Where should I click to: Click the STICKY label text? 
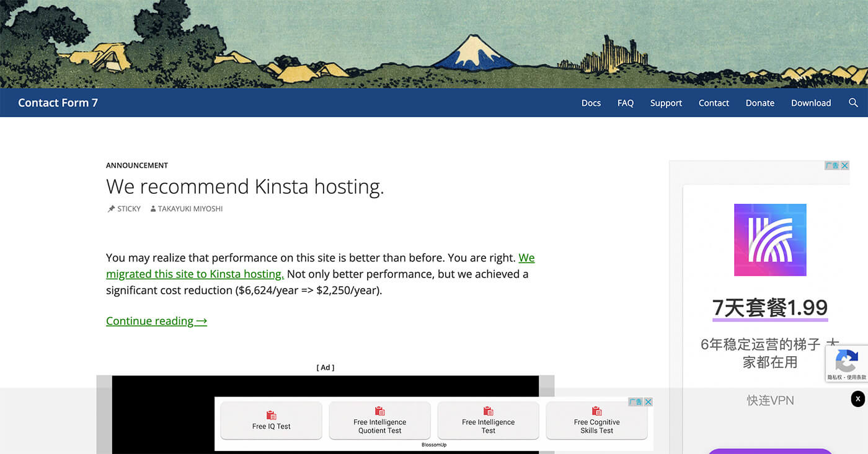coord(129,209)
